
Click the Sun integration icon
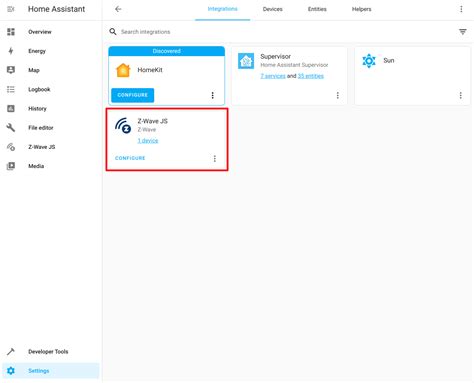[369, 61]
